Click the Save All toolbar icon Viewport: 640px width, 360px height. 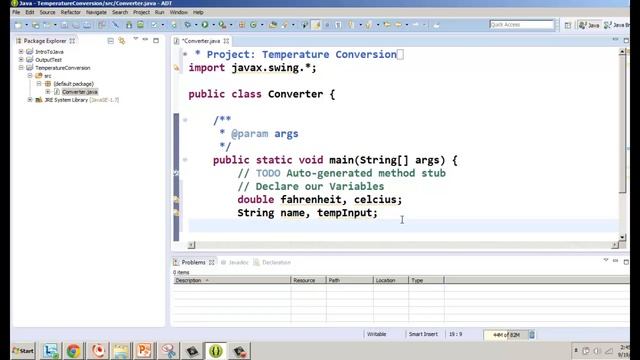tap(76, 25)
